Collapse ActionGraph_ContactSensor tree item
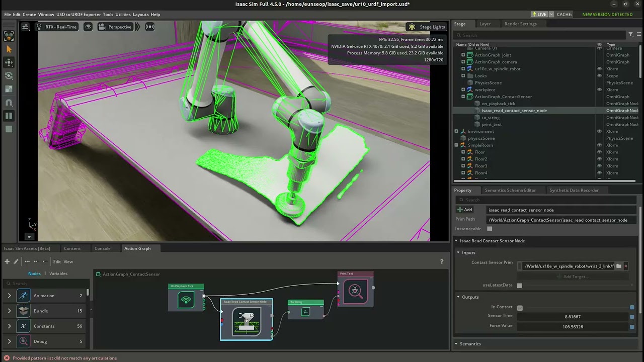The height and width of the screenshot is (362, 644). (463, 97)
